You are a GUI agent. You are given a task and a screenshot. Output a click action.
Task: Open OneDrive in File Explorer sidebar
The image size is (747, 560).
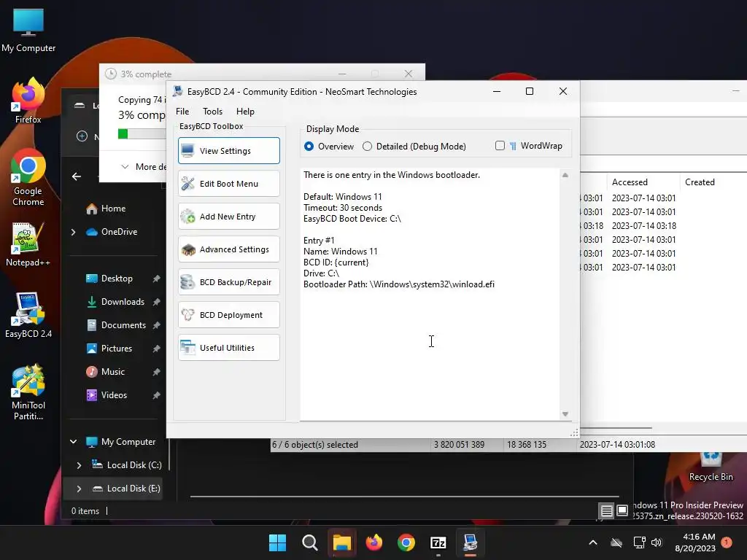point(112,231)
